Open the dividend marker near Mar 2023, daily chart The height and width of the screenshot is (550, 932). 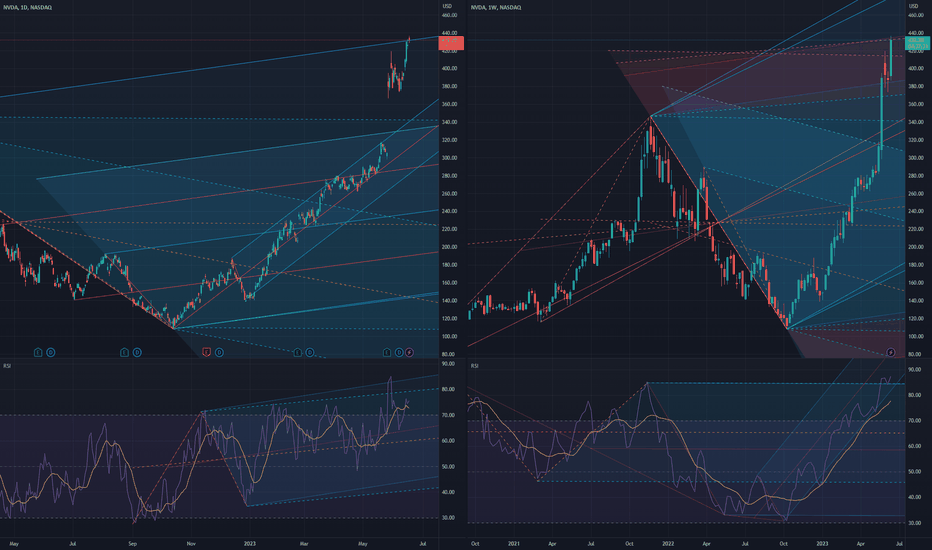pyautogui.click(x=310, y=353)
